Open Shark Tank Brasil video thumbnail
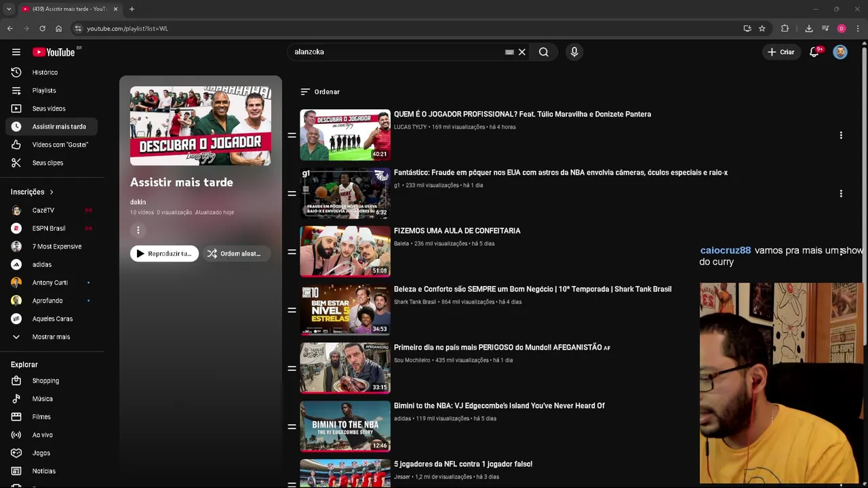The height and width of the screenshot is (488, 868). 345,310
